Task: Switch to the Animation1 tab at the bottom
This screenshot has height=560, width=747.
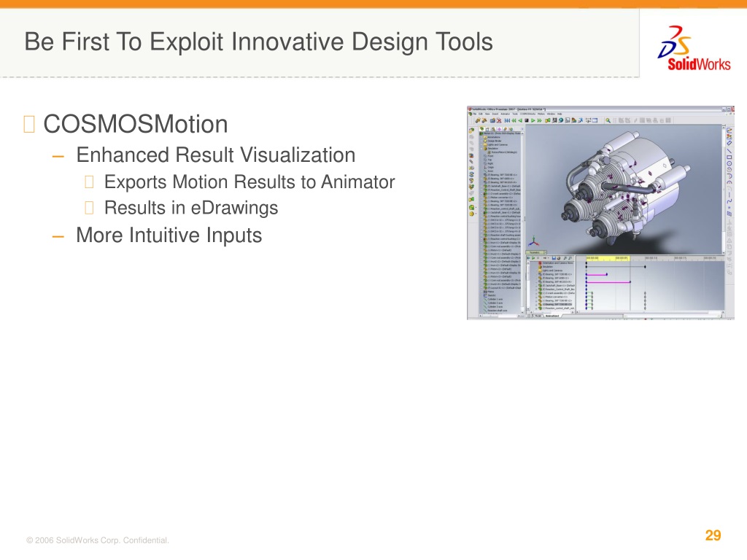Action: click(552, 316)
